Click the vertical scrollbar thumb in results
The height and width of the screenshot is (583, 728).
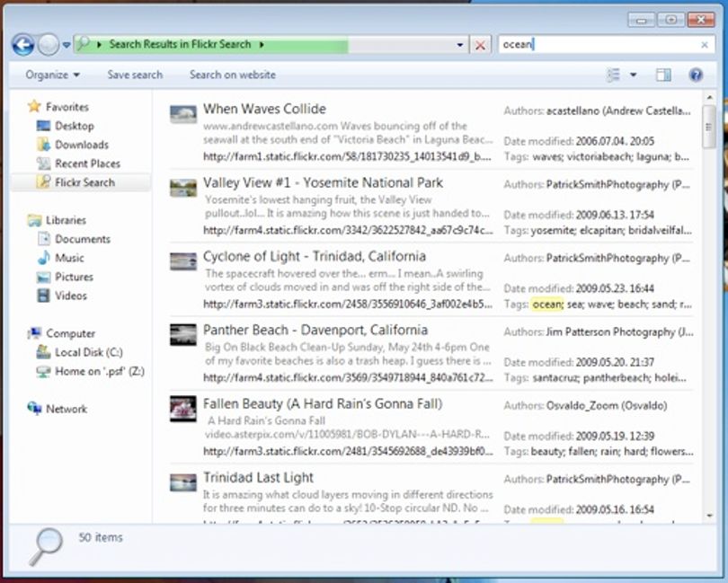[708, 127]
